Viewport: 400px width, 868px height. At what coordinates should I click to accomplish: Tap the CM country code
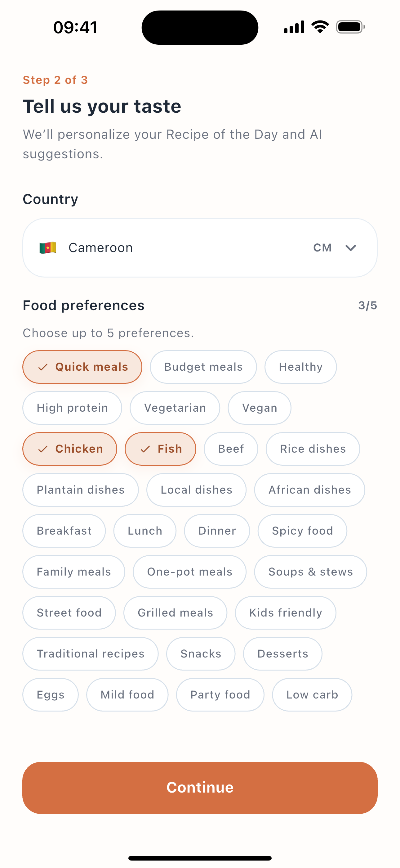(x=322, y=248)
